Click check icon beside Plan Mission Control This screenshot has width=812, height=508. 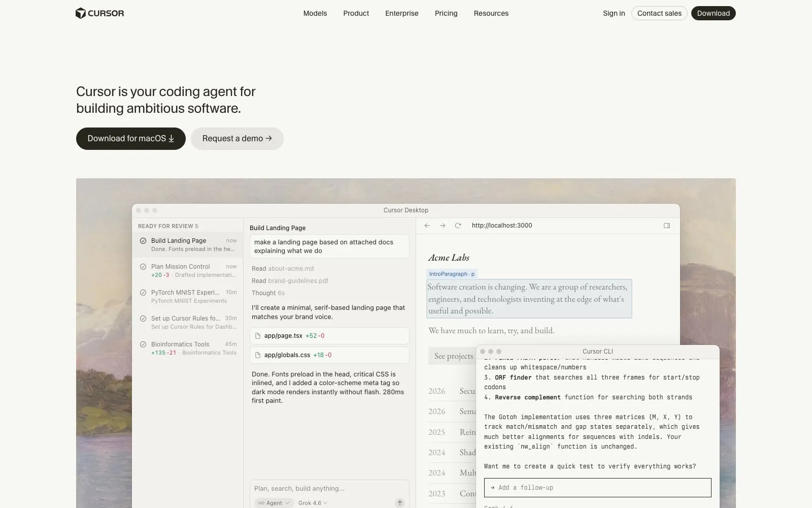click(143, 267)
